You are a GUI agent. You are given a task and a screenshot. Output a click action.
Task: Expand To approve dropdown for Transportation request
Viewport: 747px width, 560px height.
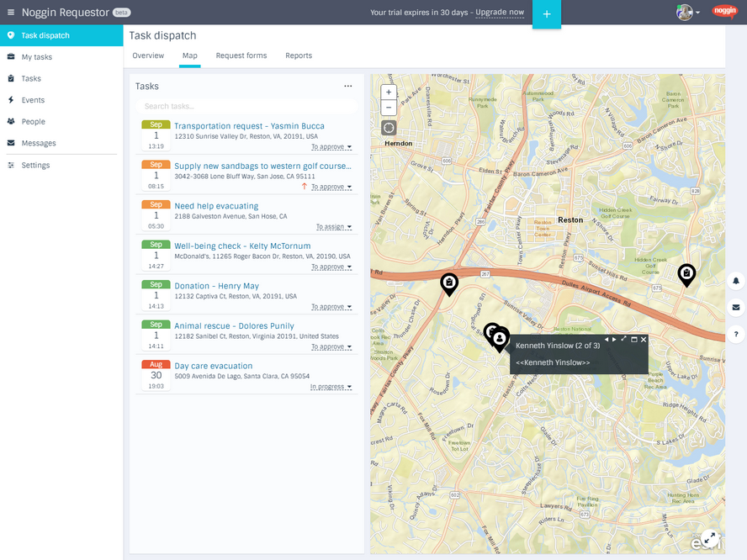pos(331,146)
